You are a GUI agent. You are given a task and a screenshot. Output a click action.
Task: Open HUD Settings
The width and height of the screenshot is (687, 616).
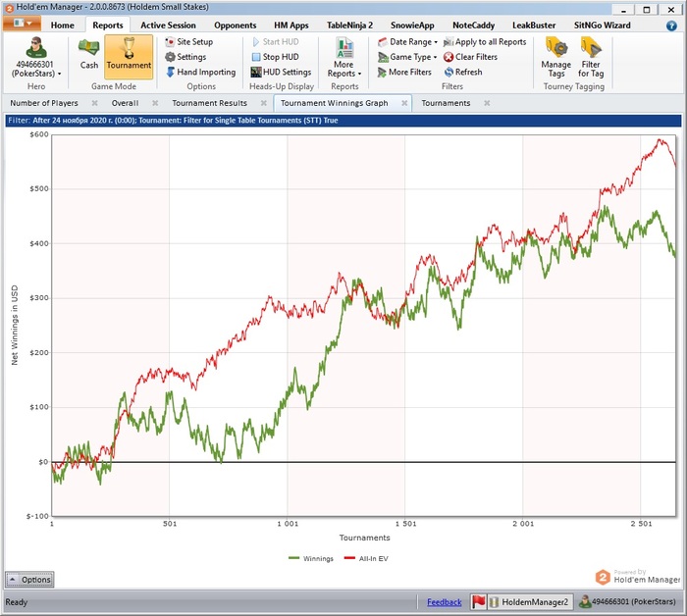click(x=282, y=73)
